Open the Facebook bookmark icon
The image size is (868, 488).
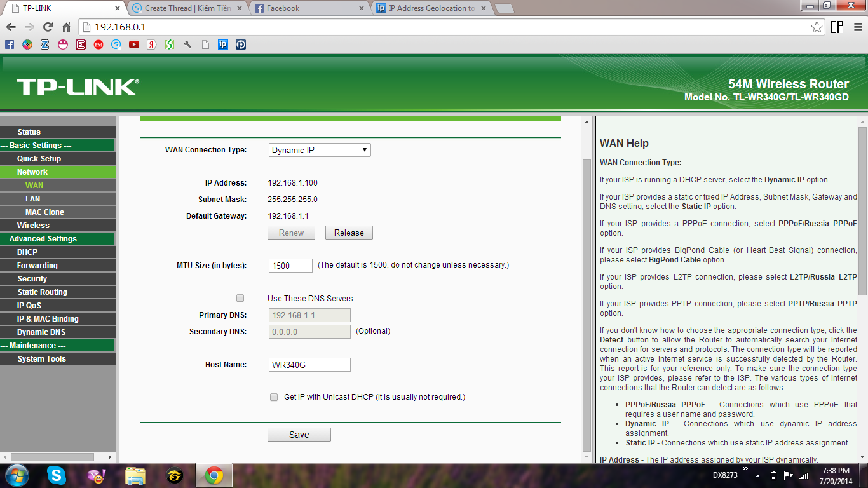pyautogui.click(x=9, y=44)
